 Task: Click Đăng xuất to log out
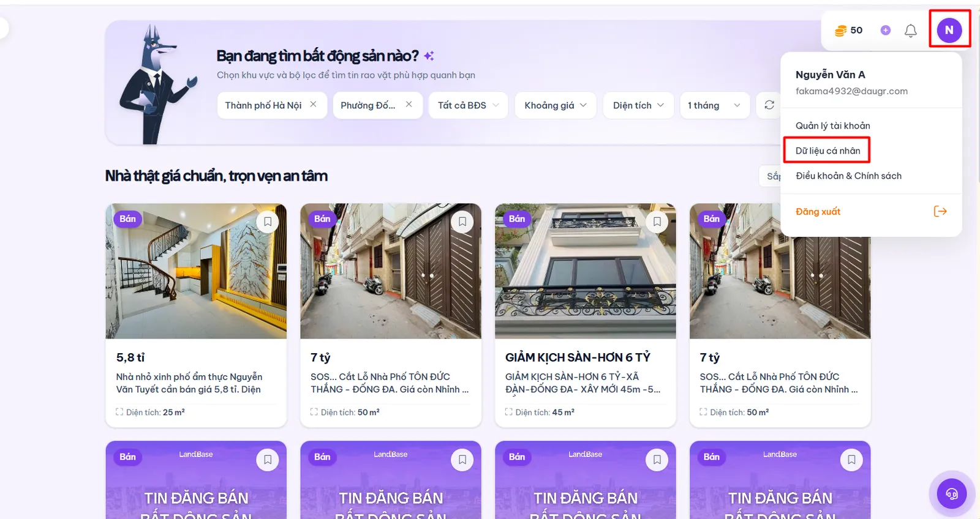[818, 211]
